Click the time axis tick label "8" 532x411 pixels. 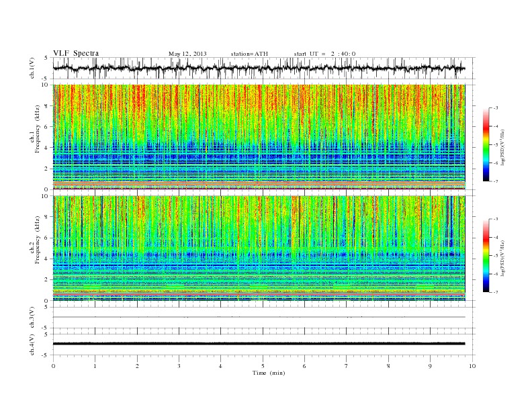coord(388,366)
